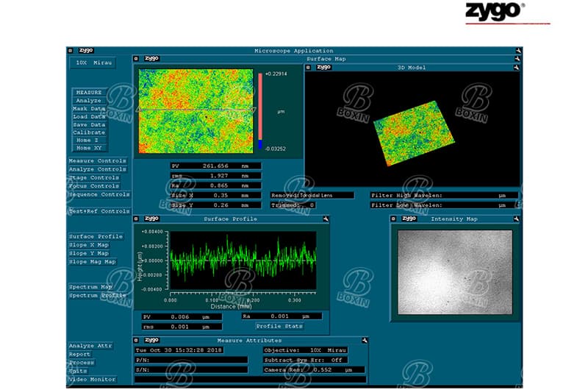588x390 pixels.
Task: Open the Microscope Application window menu icon
Action: tap(71, 51)
